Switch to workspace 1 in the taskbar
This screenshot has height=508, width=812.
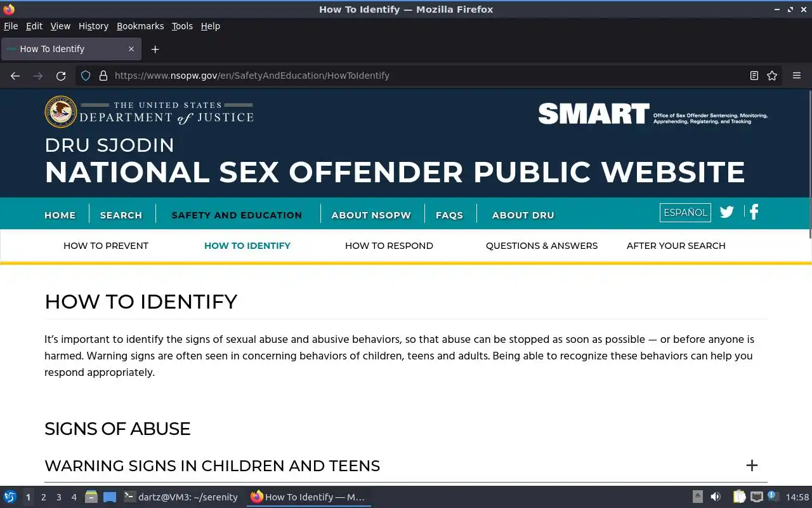[x=28, y=497]
